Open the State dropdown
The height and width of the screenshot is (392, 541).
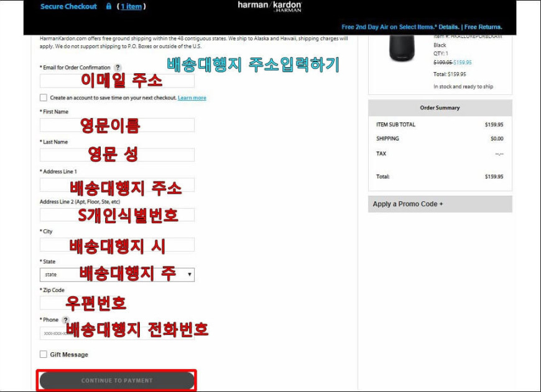[117, 275]
